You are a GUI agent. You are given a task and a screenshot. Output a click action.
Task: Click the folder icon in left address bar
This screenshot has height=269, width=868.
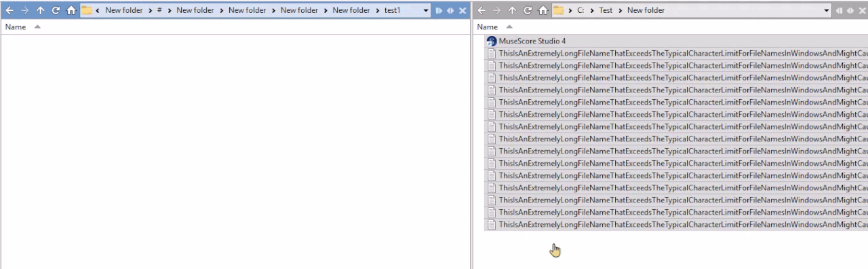(87, 10)
